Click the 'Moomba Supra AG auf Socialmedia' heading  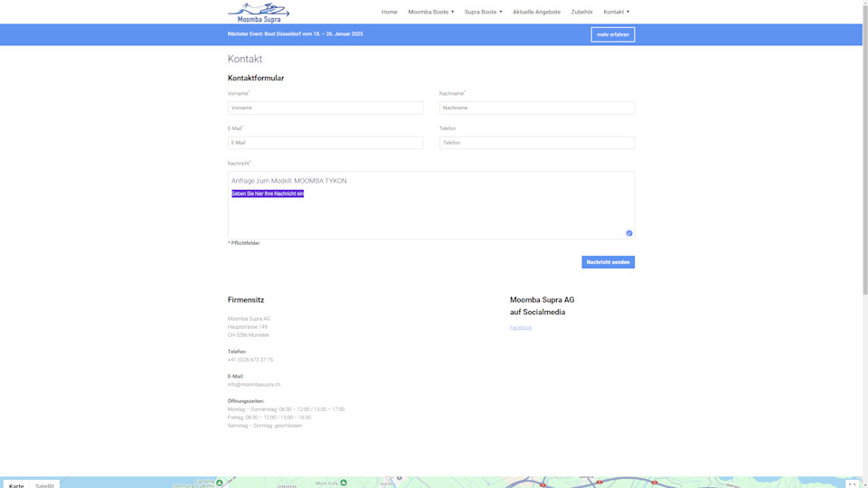click(542, 306)
